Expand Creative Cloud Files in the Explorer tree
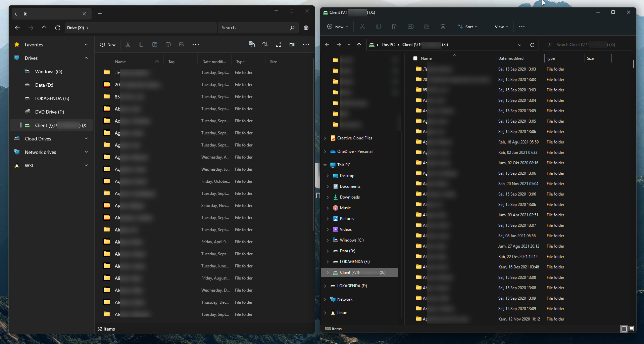Viewport: 644px width, 344px height. 325,138
